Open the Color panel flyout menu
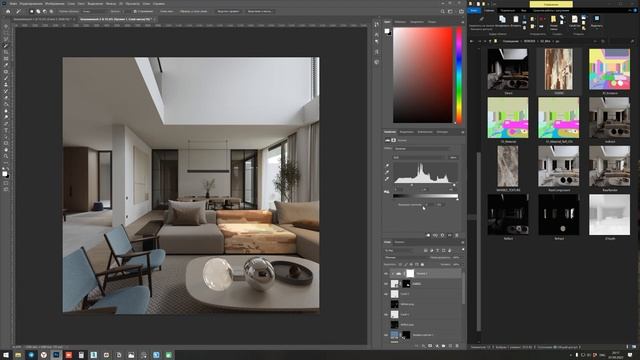640x360 pixels. point(462,22)
